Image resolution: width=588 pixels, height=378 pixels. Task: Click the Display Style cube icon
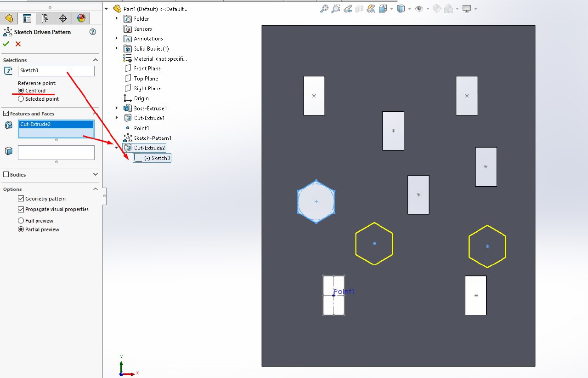(401, 9)
